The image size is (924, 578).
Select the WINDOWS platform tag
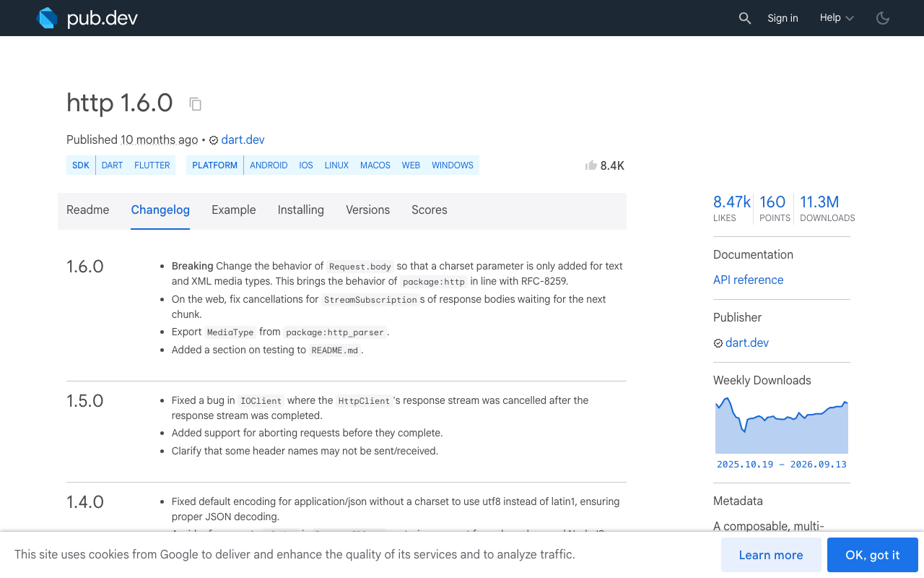pyautogui.click(x=453, y=165)
